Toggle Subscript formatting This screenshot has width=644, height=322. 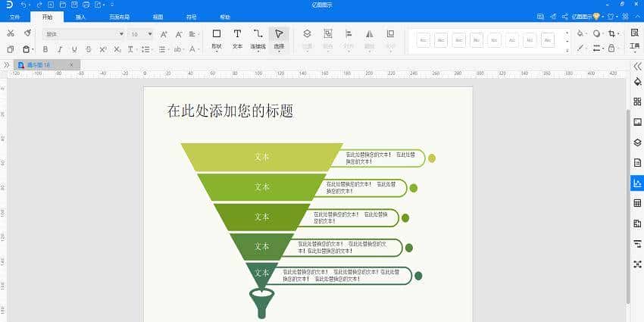(117, 49)
